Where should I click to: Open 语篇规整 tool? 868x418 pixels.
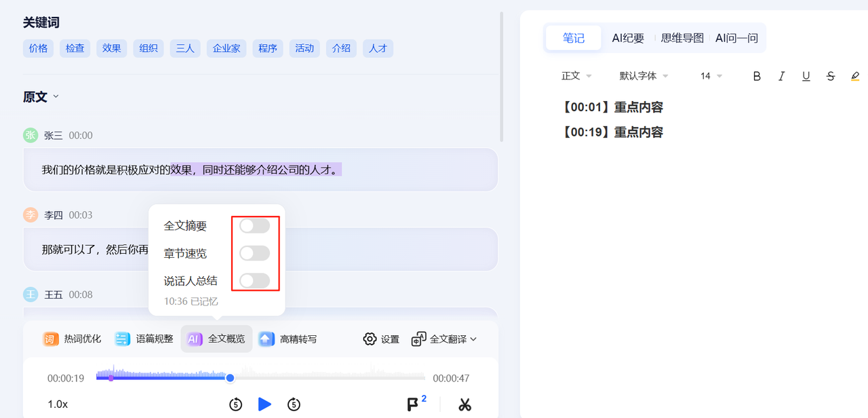point(144,339)
